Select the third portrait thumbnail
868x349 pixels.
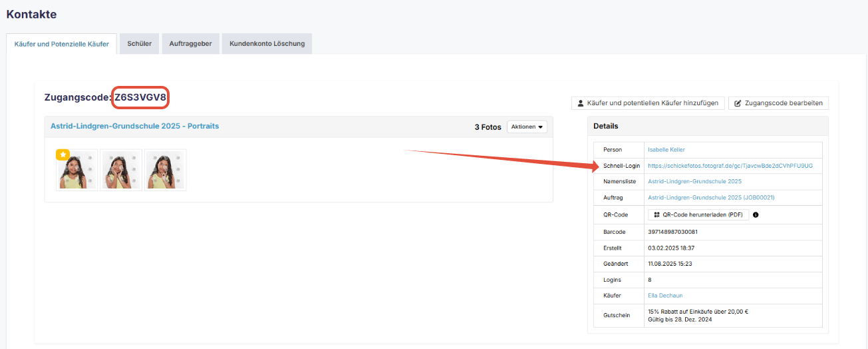coord(166,170)
